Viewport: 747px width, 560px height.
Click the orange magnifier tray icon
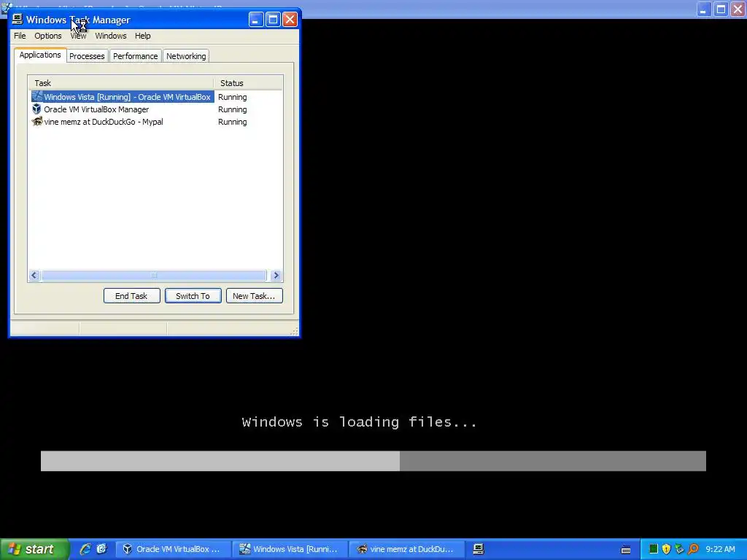(x=693, y=549)
